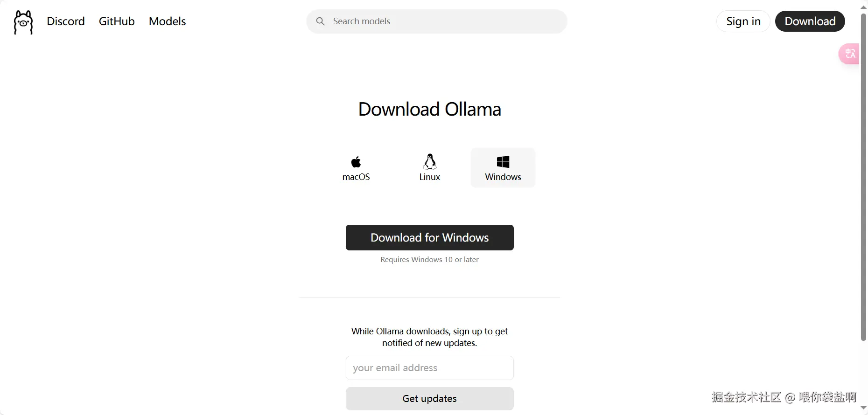
Task: Select the Linux platform label
Action: [x=429, y=177]
